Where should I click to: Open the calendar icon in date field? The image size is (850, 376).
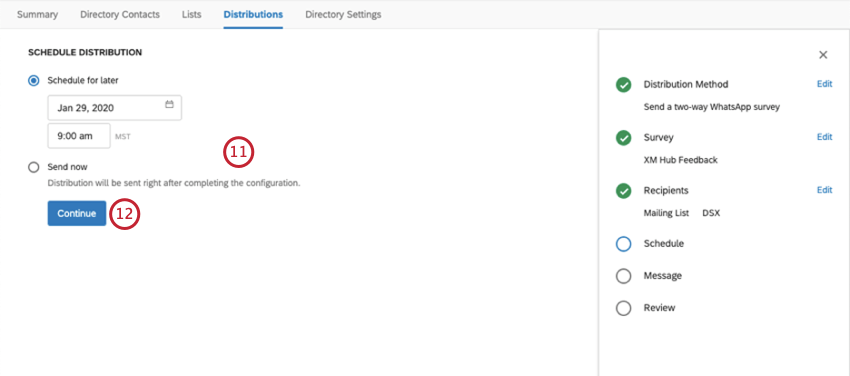pyautogui.click(x=169, y=105)
